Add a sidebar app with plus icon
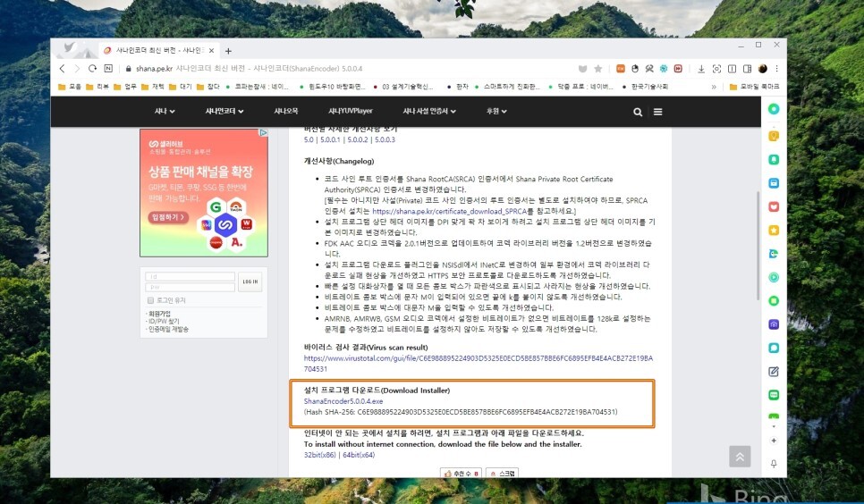The width and height of the screenshot is (864, 504). 774,441
